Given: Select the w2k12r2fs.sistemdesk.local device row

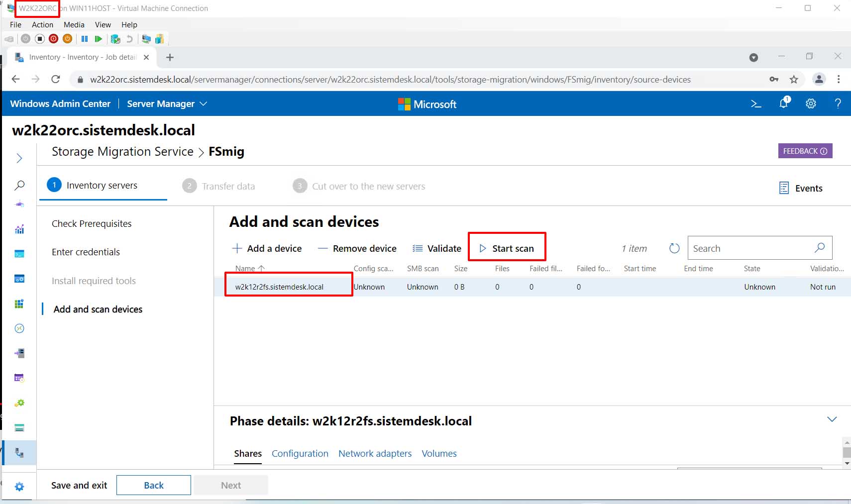Looking at the screenshot, I should click(532, 287).
